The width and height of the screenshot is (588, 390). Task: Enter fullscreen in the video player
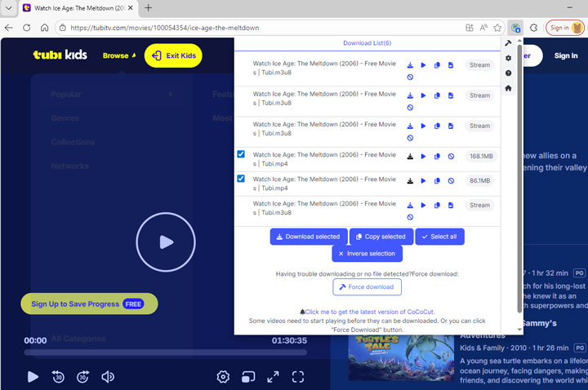click(298, 377)
